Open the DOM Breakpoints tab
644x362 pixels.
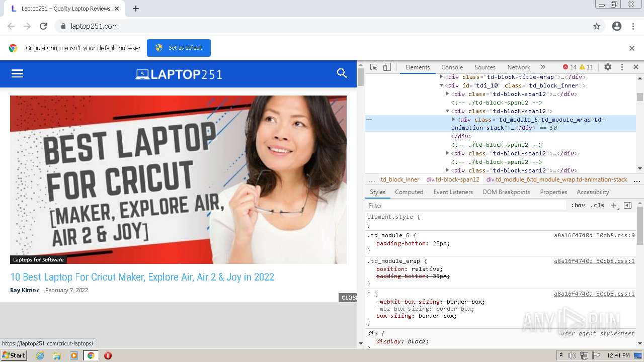pyautogui.click(x=506, y=192)
